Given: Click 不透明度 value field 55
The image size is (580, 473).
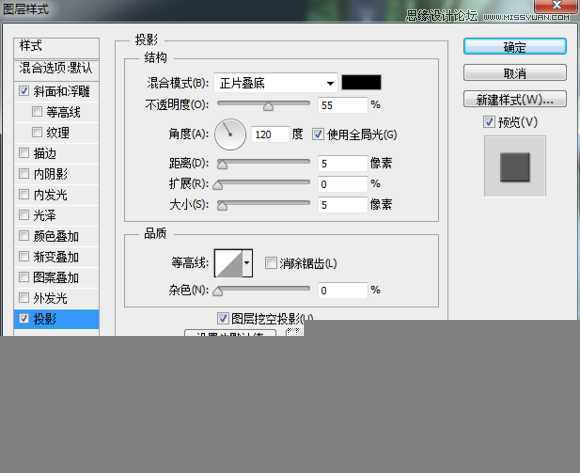Looking at the screenshot, I should pos(343,105).
